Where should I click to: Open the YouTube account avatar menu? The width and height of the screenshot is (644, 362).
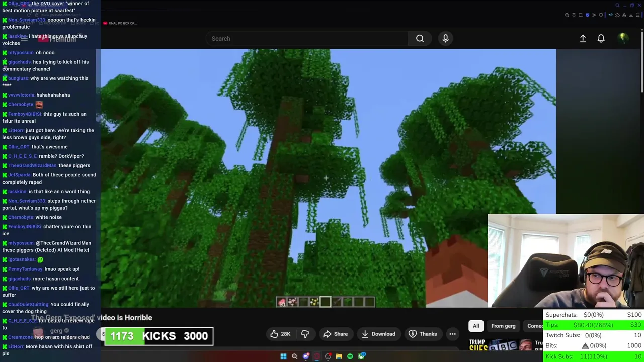tap(622, 38)
